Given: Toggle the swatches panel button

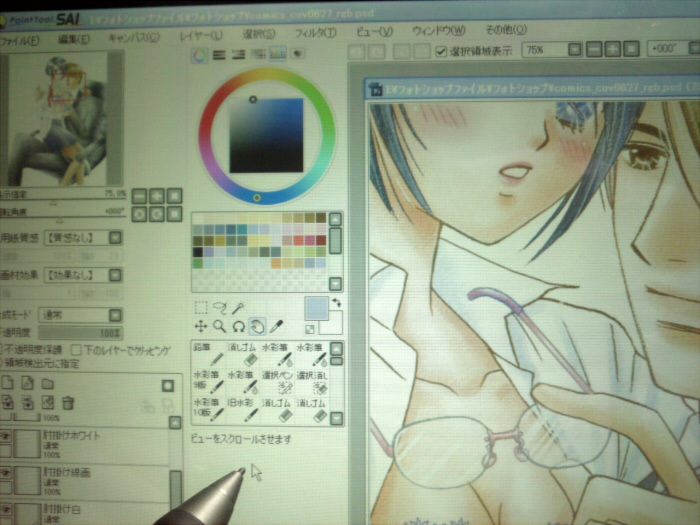Looking at the screenshot, I should point(277,54).
